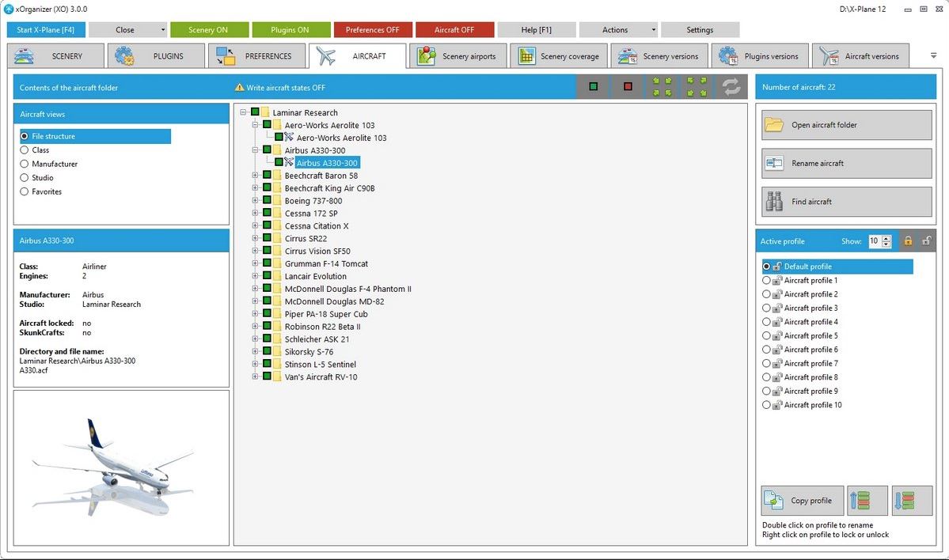Select the Class view radio button
949x560 pixels.
click(x=25, y=150)
